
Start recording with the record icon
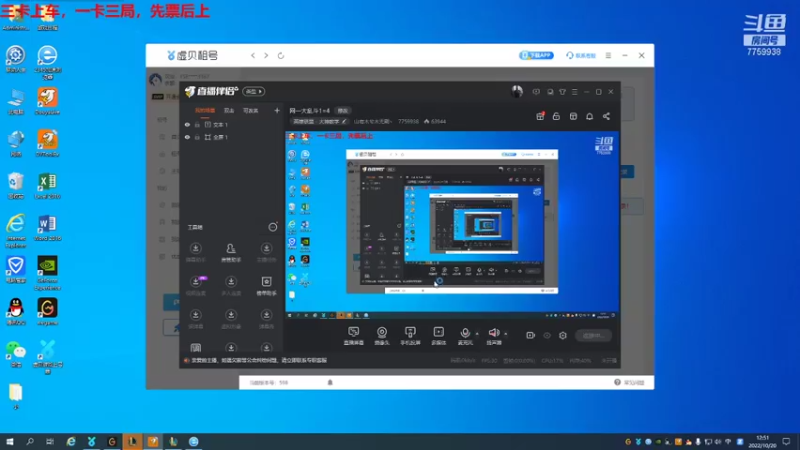pyautogui.click(x=531, y=335)
